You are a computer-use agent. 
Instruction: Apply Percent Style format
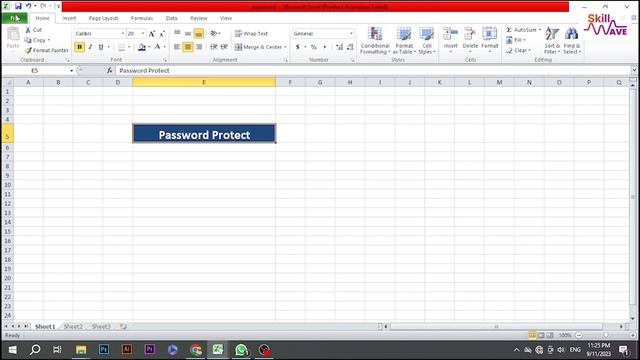coord(313,47)
